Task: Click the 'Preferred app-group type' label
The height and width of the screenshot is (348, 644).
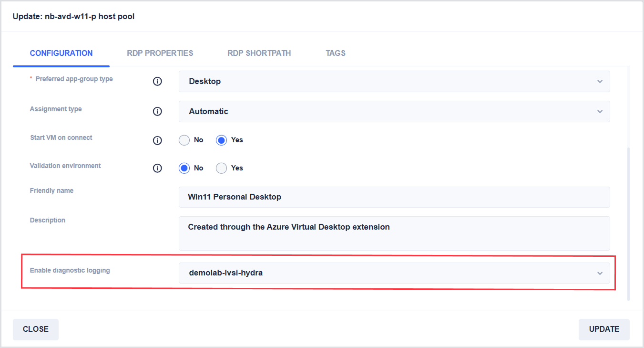Action: click(74, 79)
